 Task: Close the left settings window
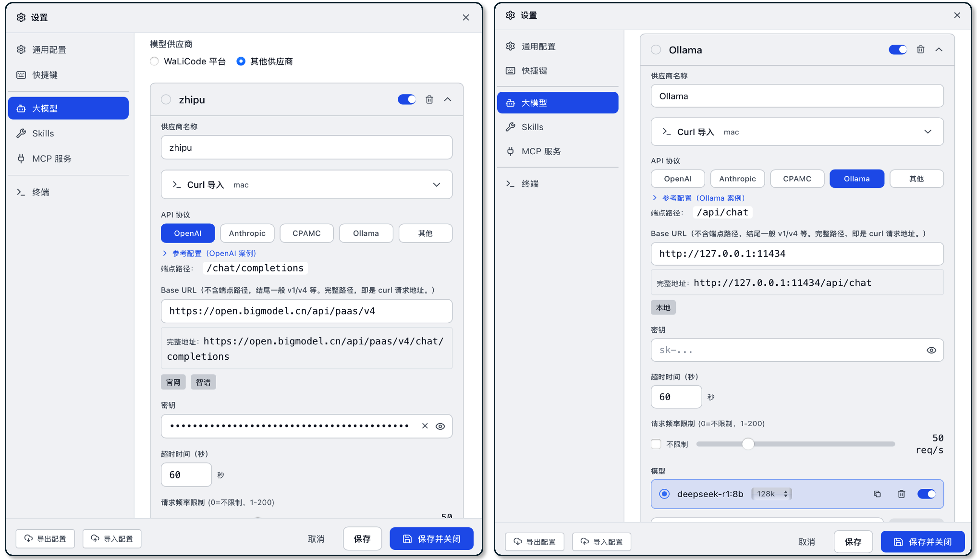point(465,17)
